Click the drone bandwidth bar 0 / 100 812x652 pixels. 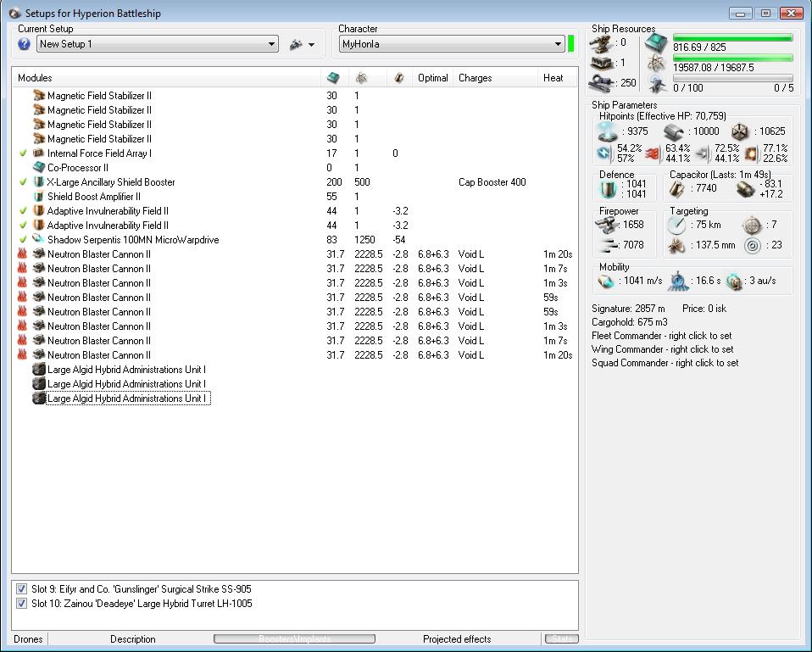(733, 78)
